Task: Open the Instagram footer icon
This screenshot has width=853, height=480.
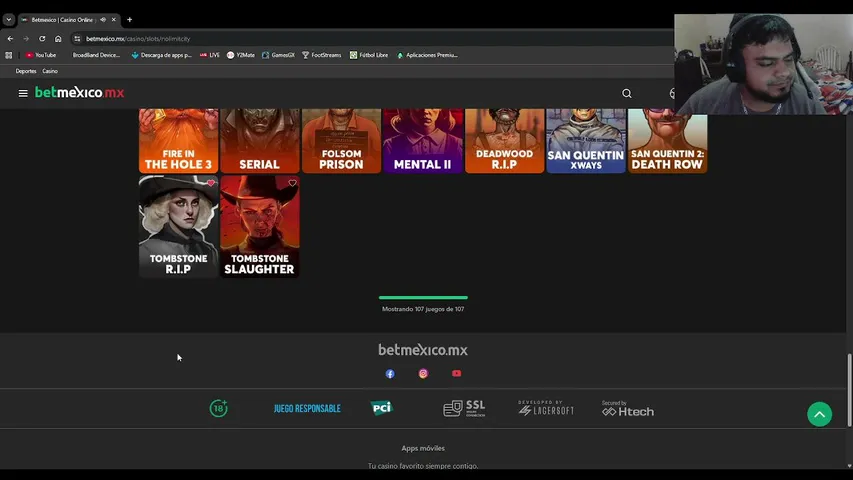Action: 423,374
